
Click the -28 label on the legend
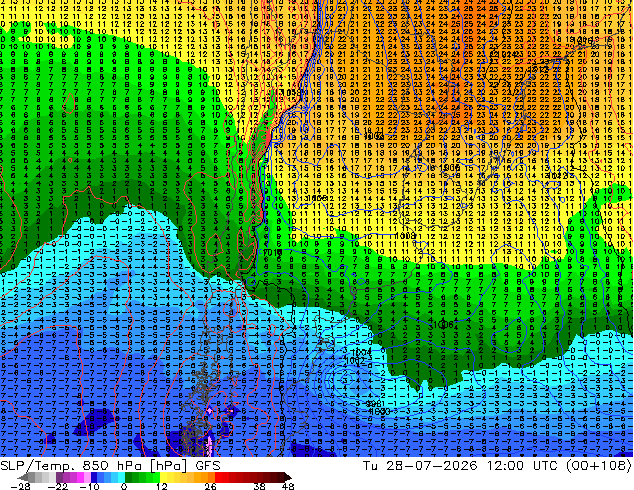point(20,486)
